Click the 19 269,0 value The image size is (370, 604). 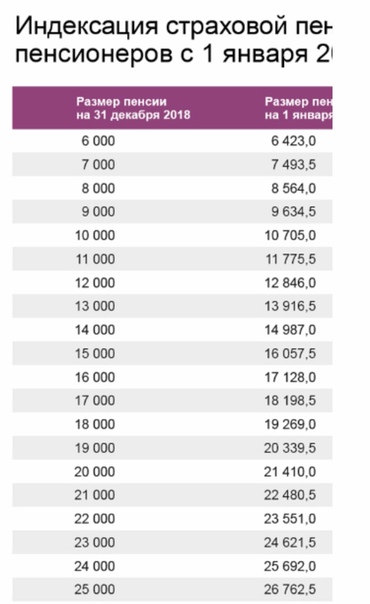click(290, 424)
